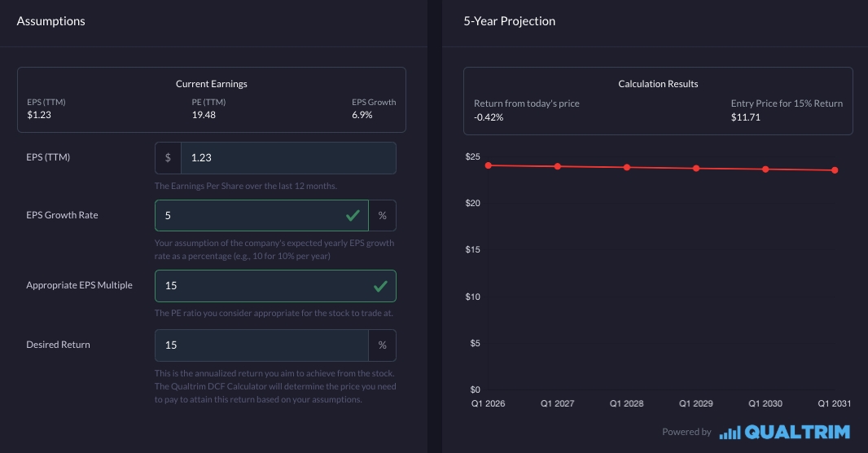Screen dimensions: 868x453
Task: Click the 'Q1 2026' x-axis label
Action: 489,404
